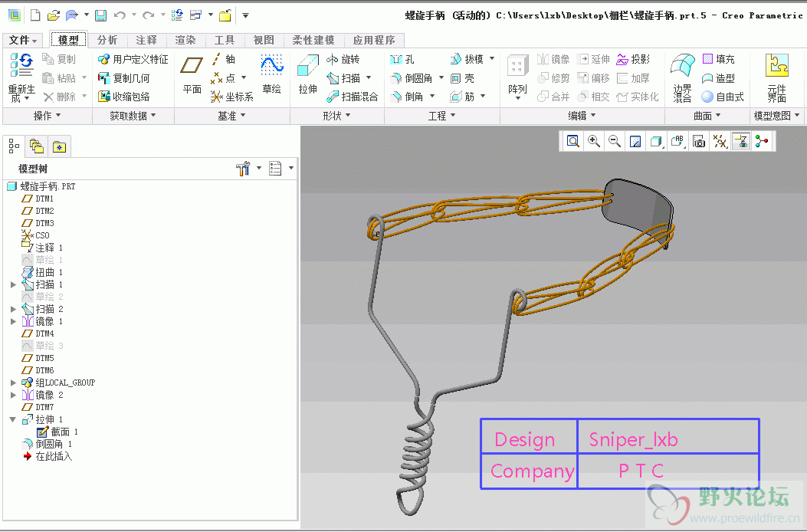Select the 自由式 (Freestyle) tool

[723, 97]
